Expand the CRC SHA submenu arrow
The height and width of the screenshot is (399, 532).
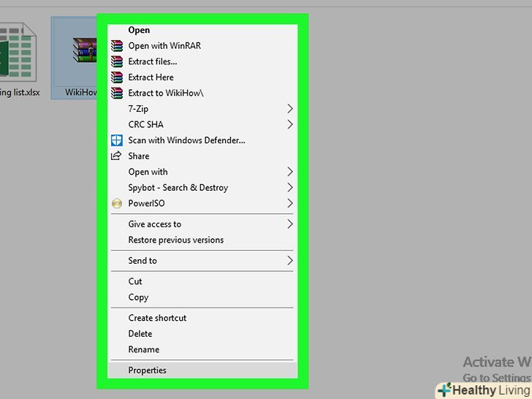289,124
